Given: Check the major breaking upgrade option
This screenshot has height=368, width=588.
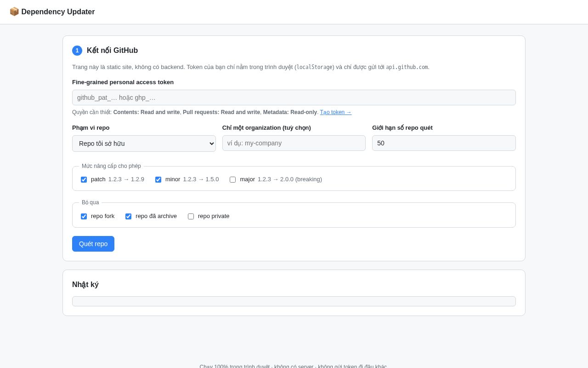Looking at the screenshot, I should click(232, 179).
